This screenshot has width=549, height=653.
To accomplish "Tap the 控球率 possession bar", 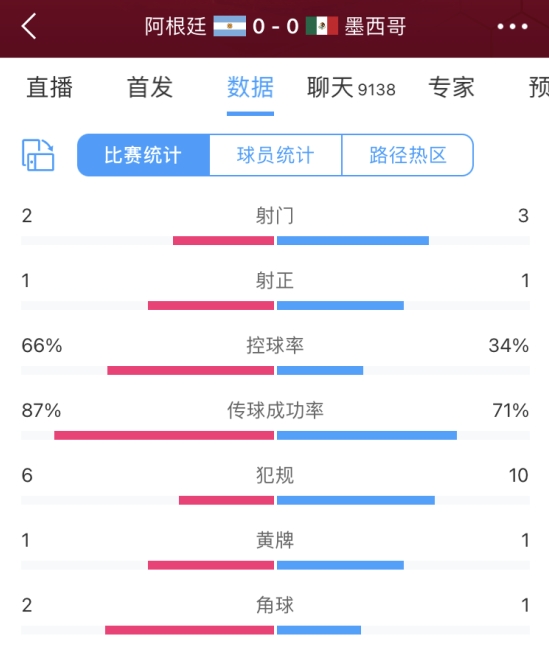I will click(x=275, y=370).
